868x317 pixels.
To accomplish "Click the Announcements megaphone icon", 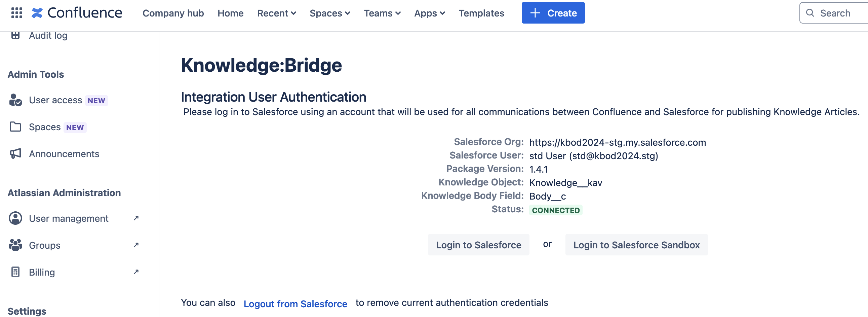I will [x=15, y=154].
